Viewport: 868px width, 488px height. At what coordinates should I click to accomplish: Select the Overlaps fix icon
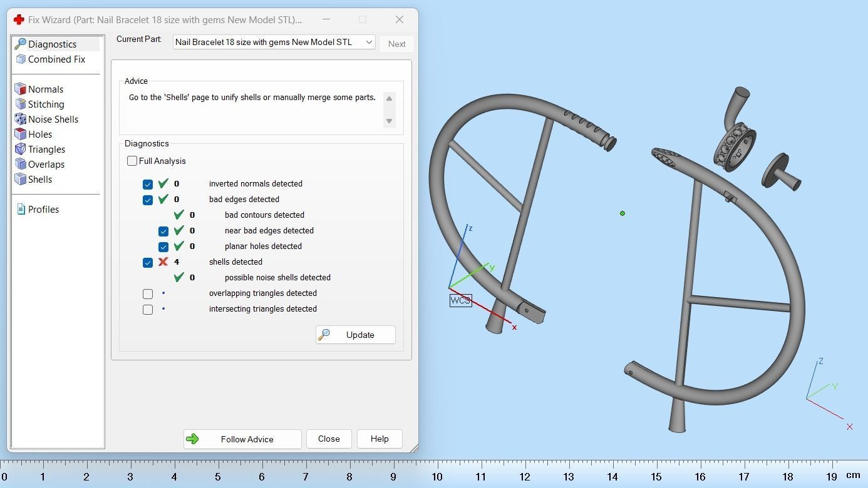(21, 164)
